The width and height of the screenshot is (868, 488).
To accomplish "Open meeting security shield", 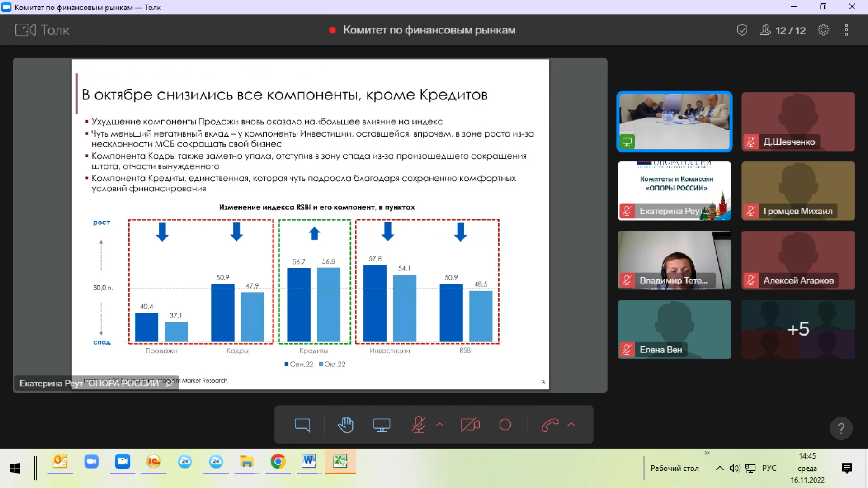I will pos(742,30).
